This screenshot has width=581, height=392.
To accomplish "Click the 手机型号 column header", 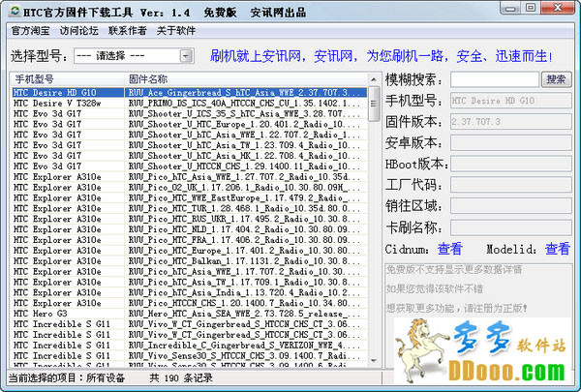I will 68,79.
